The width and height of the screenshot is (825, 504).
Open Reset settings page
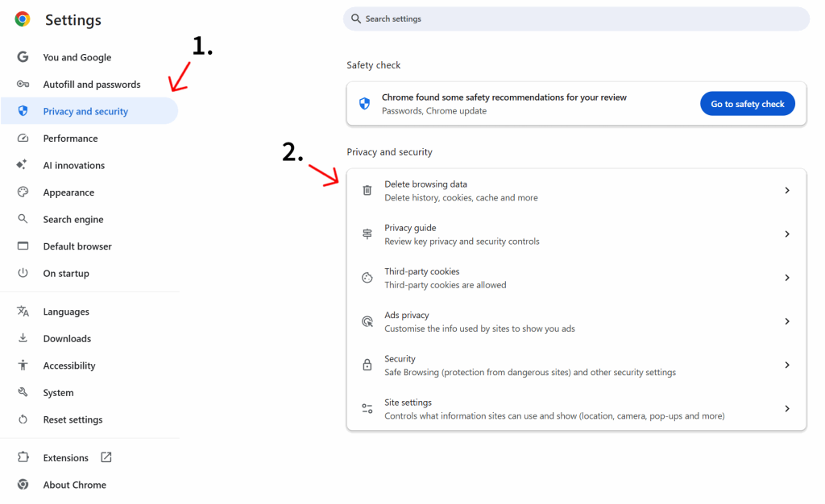(73, 419)
